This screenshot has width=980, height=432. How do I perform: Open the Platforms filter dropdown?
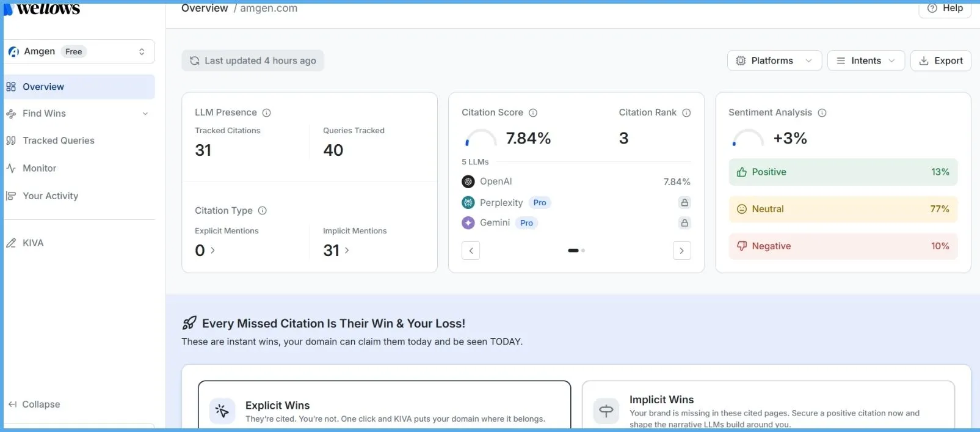(x=774, y=60)
